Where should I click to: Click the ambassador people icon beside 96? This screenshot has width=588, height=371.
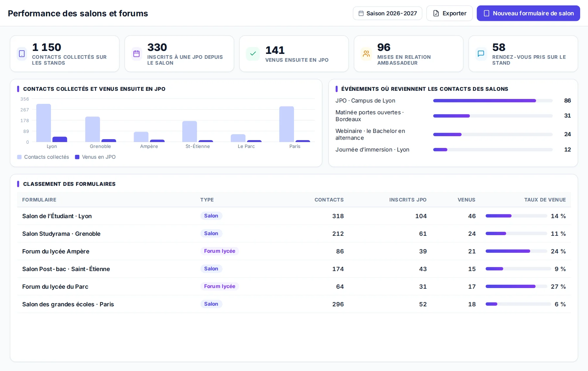[366, 54]
